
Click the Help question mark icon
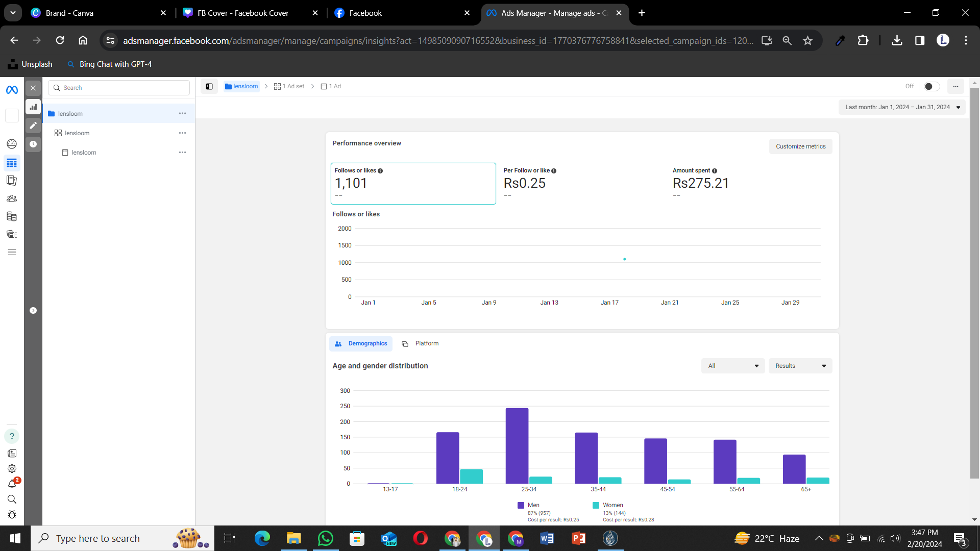click(x=12, y=436)
